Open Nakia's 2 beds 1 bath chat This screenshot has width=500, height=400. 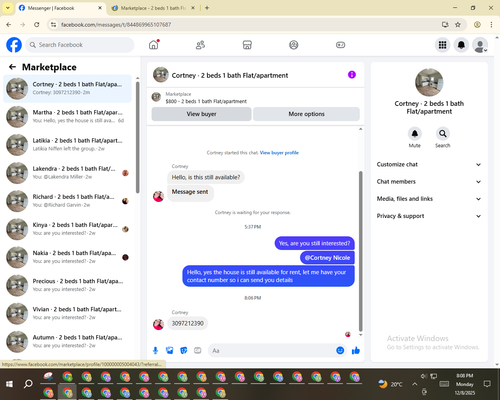[67, 257]
